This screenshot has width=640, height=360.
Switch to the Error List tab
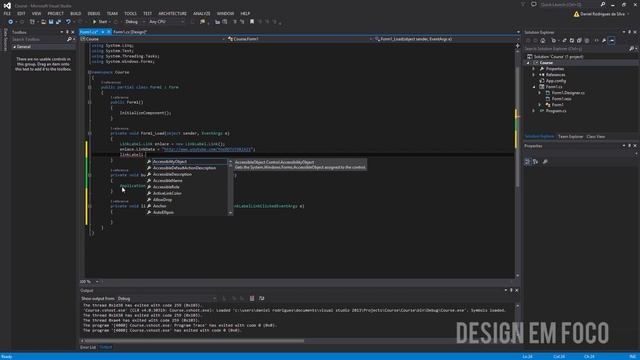[x=88, y=347]
